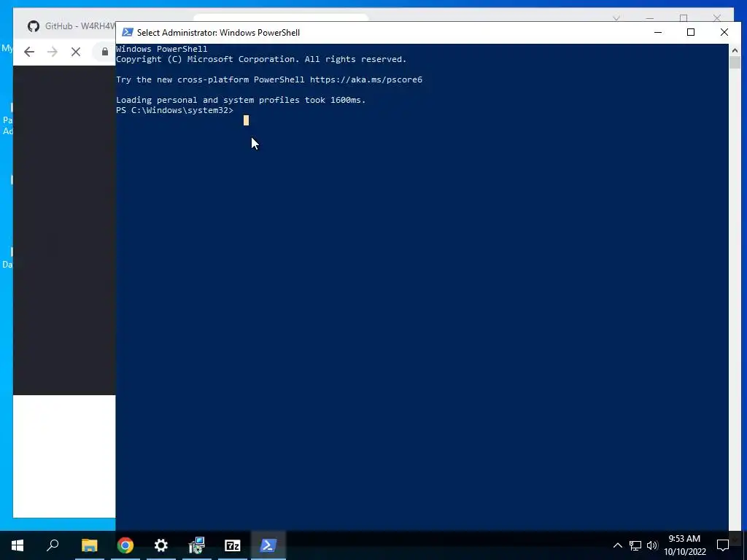Open the installer app icon on the taskbar
The height and width of the screenshot is (560, 747).
(x=197, y=545)
